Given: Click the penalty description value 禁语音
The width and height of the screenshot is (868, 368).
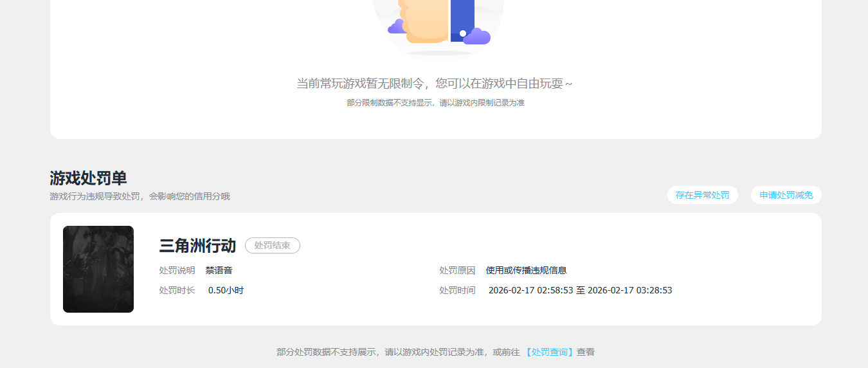Looking at the screenshot, I should (x=219, y=270).
